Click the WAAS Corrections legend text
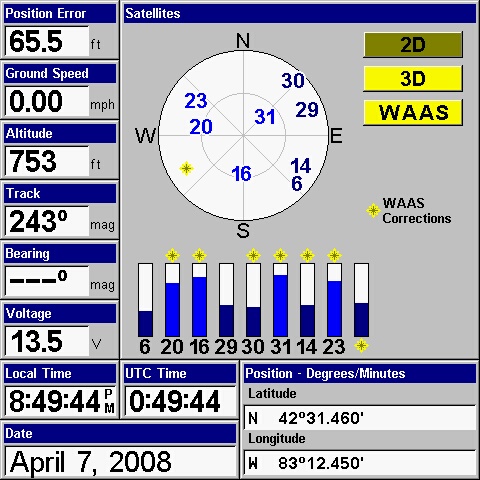Screen dimensions: 480x480 tap(417, 211)
